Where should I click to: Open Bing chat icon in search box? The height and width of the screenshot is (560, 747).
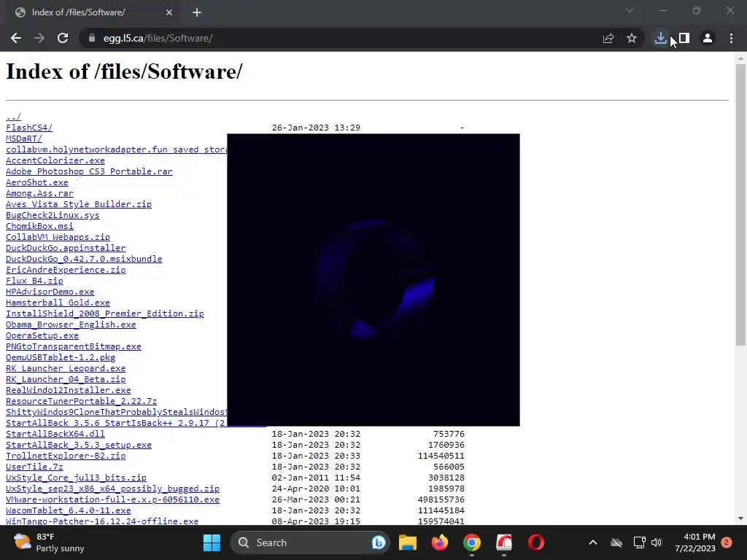point(379,542)
